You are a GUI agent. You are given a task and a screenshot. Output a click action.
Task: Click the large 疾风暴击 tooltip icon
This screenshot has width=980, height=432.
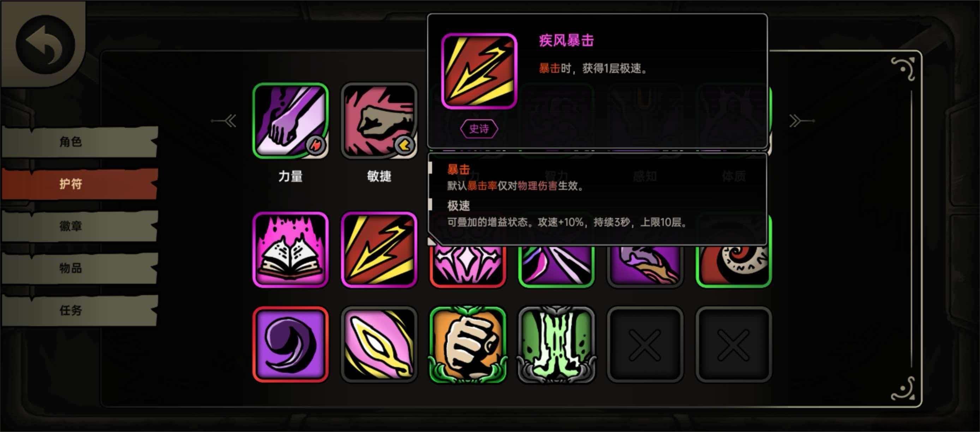point(479,71)
